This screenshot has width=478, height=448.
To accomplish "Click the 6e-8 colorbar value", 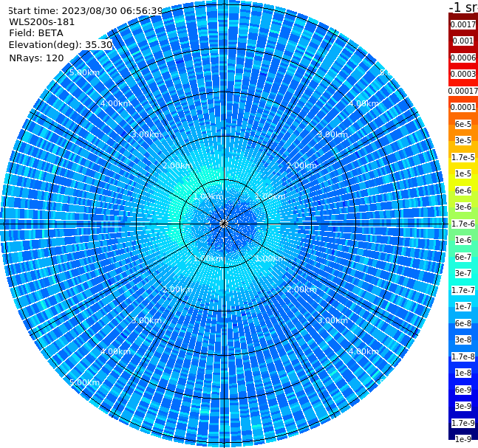I will point(463,323).
